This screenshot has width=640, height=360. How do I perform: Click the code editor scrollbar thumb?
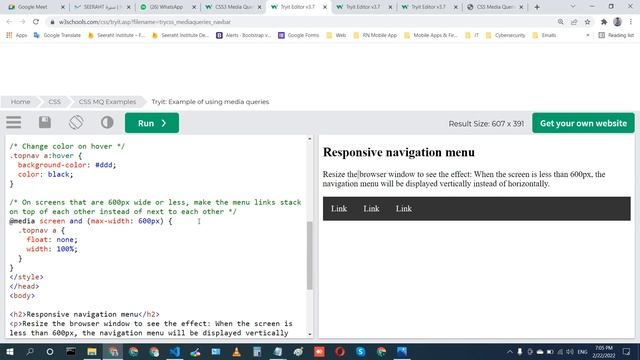coord(309,256)
